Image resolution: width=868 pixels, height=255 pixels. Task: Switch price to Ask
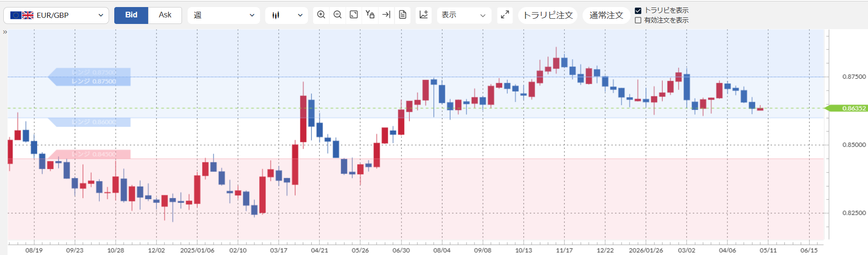point(165,15)
